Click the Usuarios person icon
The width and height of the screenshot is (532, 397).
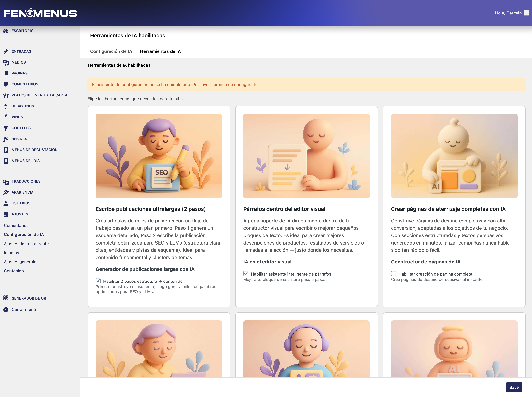(6, 203)
